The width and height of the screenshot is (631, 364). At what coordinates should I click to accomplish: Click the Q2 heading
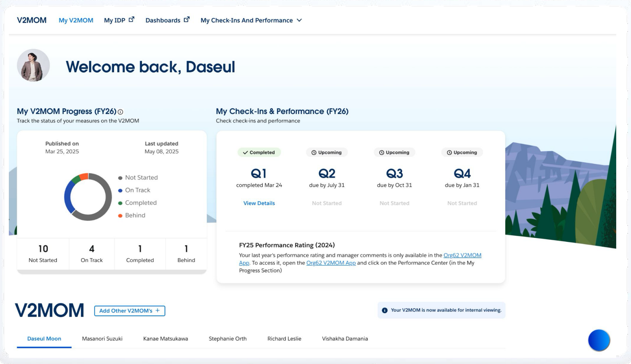pyautogui.click(x=327, y=173)
